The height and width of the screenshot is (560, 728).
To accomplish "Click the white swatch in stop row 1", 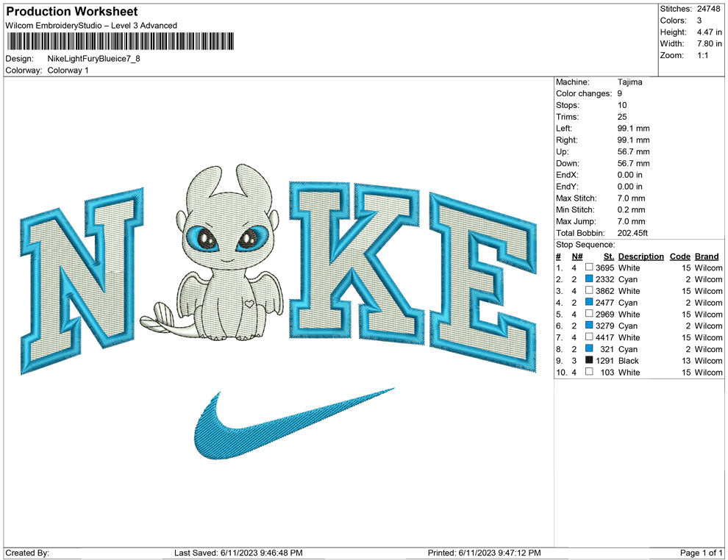I will 589,268.
